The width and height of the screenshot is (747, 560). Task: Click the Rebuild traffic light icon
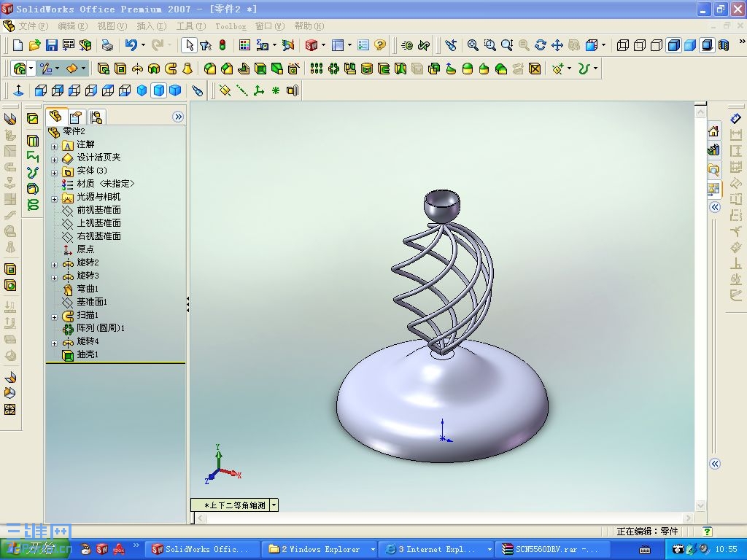(x=222, y=45)
